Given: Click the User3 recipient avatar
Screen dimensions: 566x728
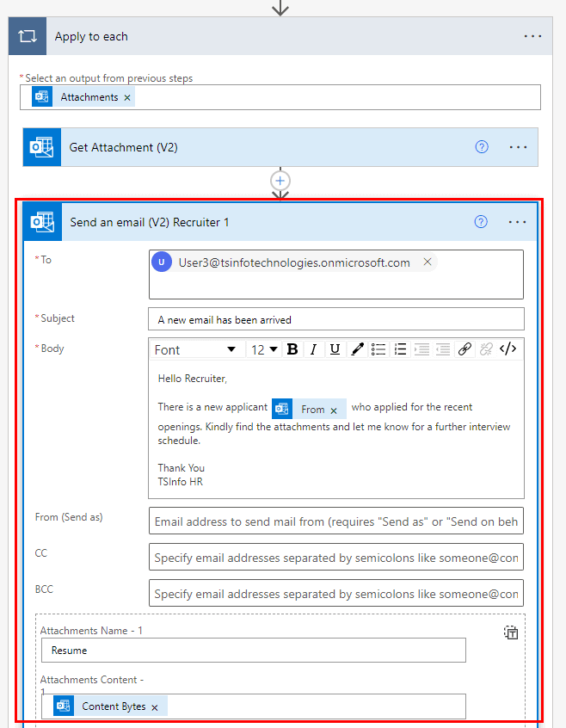Looking at the screenshot, I should (162, 262).
